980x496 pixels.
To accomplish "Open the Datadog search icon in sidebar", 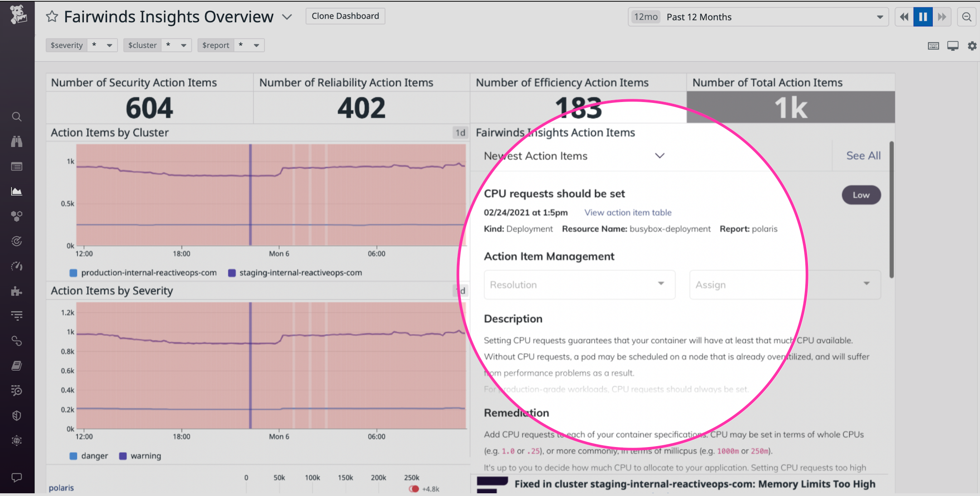I will tap(17, 117).
